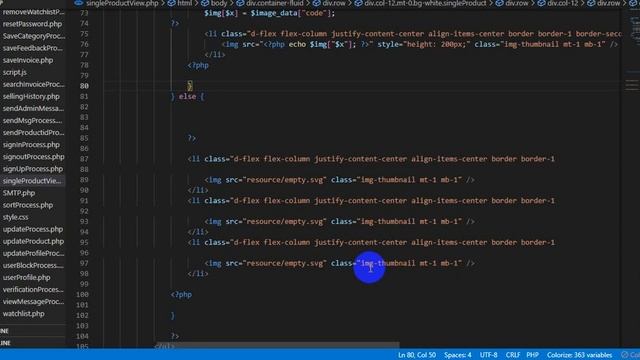Click the body breadcrumb segment
Screen dimensions: 640x360
coord(219,3)
